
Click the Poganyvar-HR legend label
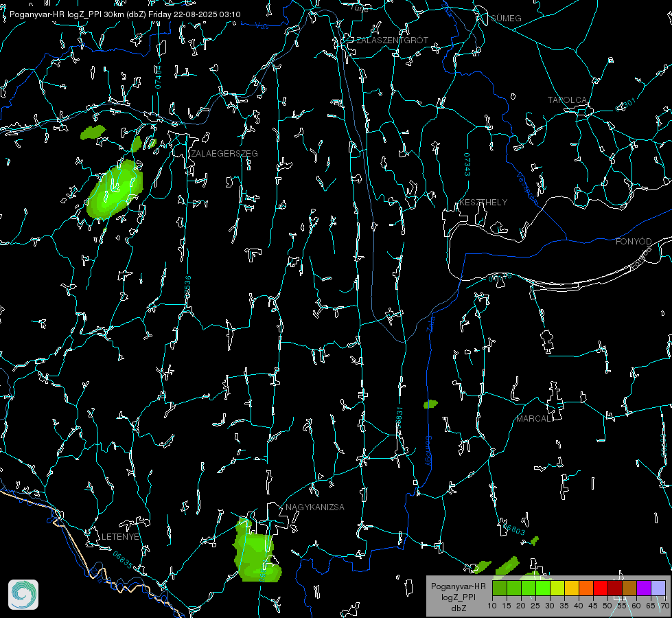point(458,586)
